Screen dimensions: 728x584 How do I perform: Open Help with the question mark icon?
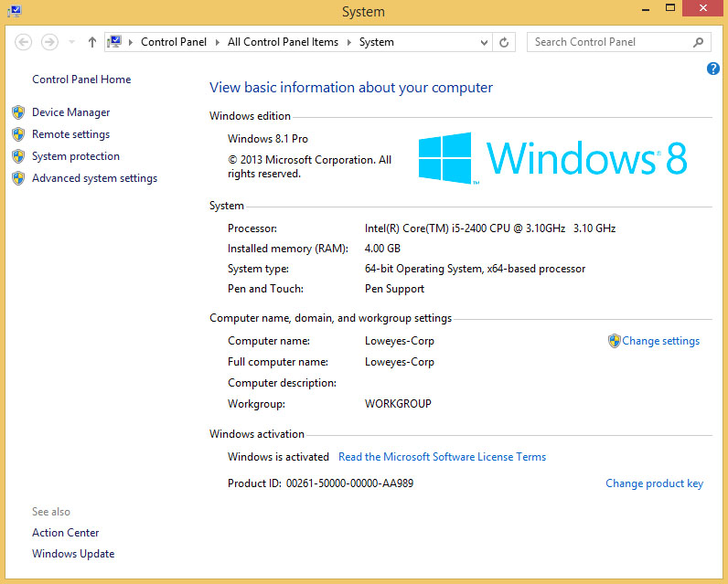[x=713, y=69]
